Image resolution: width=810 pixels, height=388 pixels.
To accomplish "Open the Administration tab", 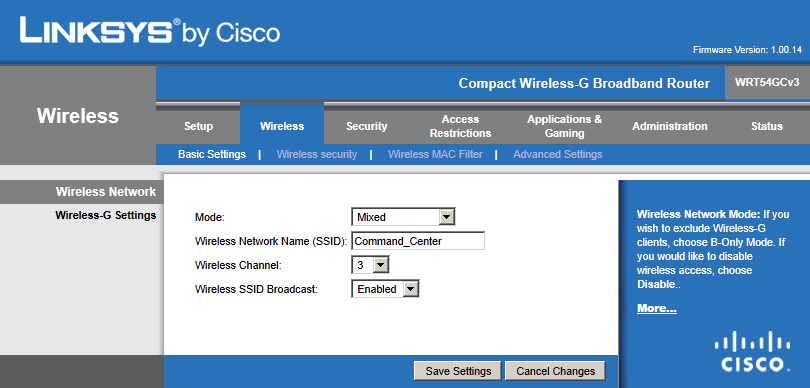I will (669, 126).
